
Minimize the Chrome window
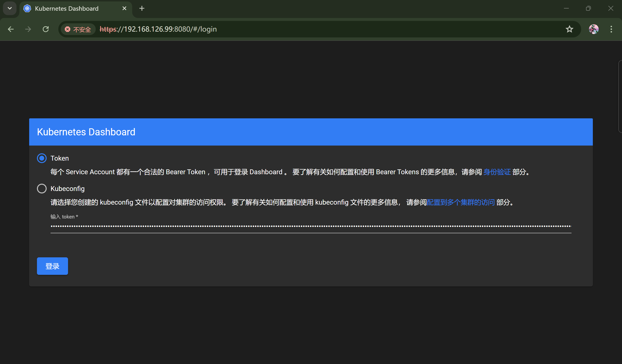coord(566,9)
